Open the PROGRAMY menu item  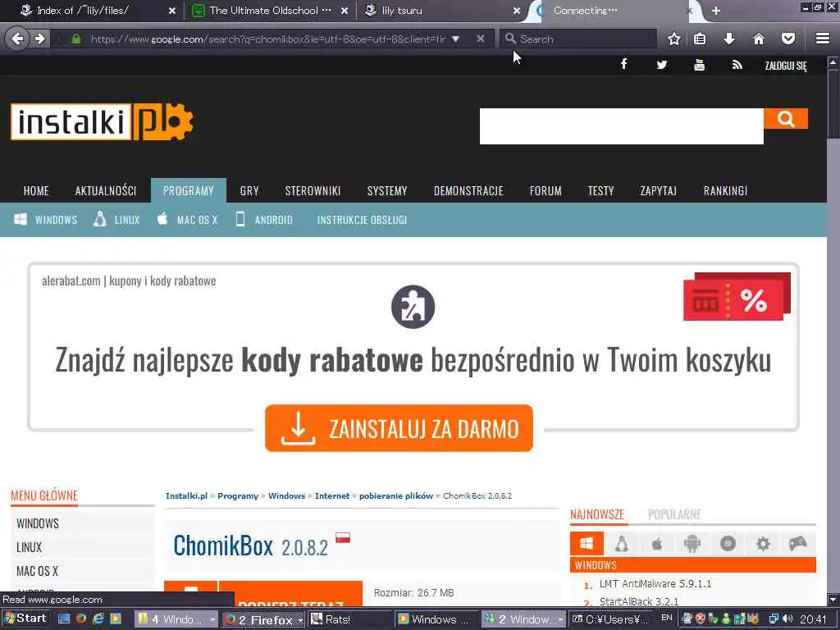click(189, 190)
